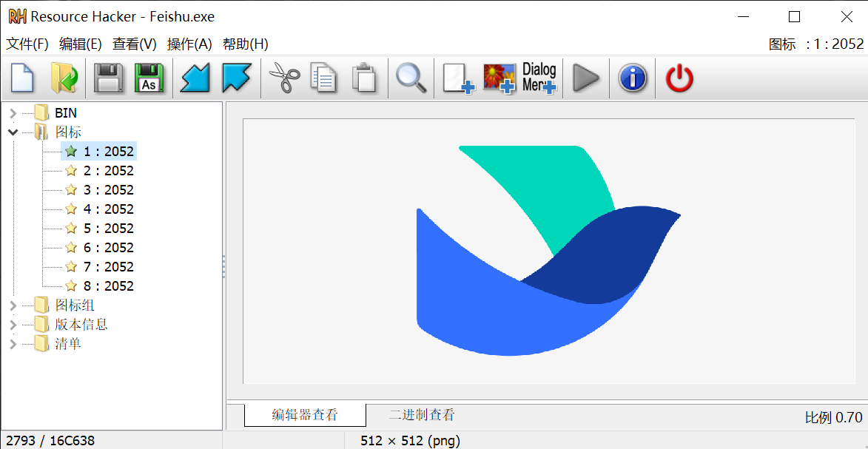Switch to the 编辑器查看 tab

click(305, 415)
